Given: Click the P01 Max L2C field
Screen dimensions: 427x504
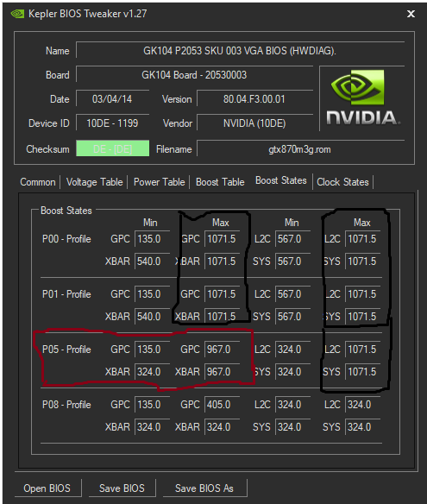Looking at the screenshot, I should click(x=363, y=294).
